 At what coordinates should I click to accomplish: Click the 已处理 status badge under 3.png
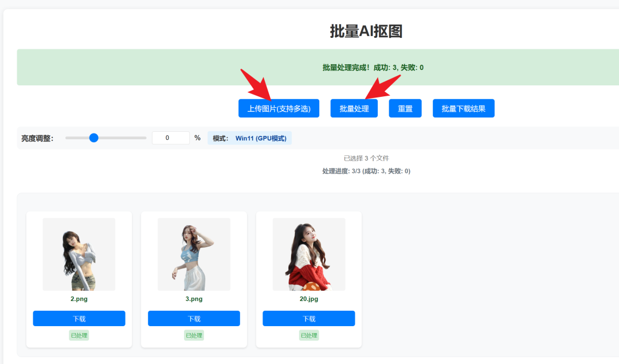193,335
